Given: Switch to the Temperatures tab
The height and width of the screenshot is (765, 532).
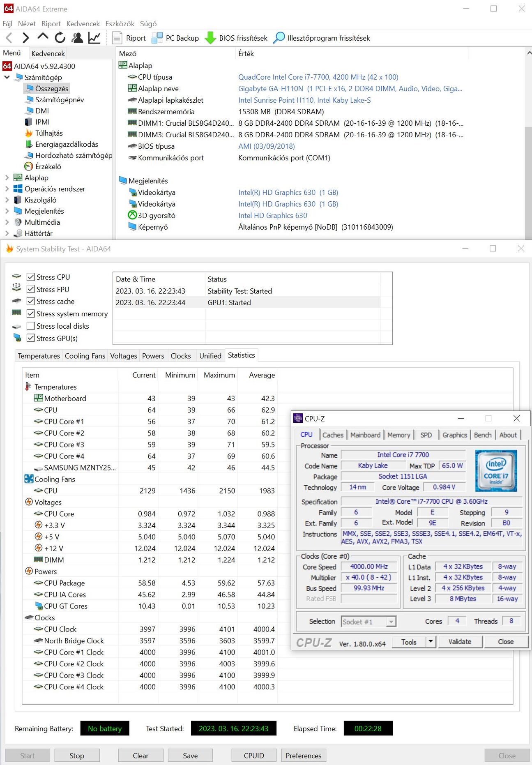Looking at the screenshot, I should [39, 356].
